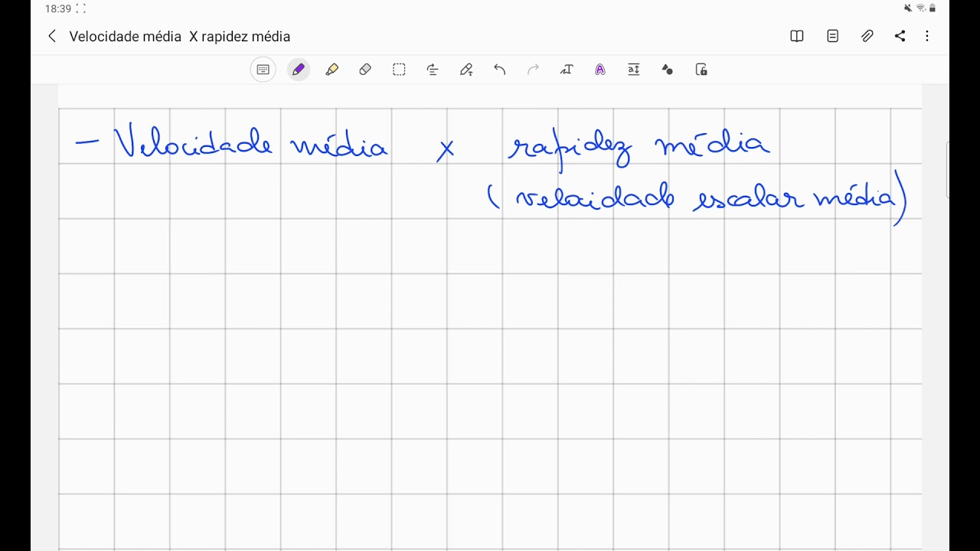
Task: Open the straighten handwriting tool
Action: pyautogui.click(x=433, y=70)
